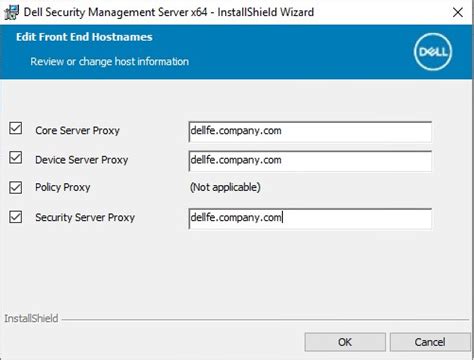Close the InstallShield Wizard window
Viewport: 474px width, 360px height.
[458, 13]
